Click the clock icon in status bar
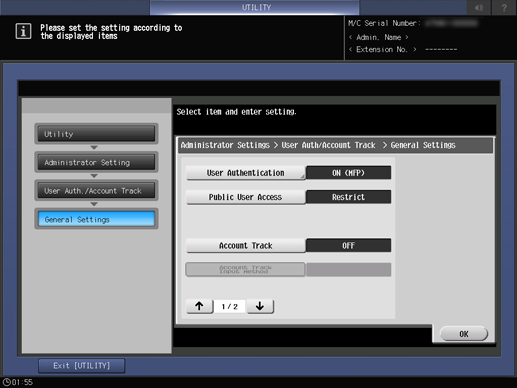Viewport: 517px width, 388px height. [x=6, y=382]
